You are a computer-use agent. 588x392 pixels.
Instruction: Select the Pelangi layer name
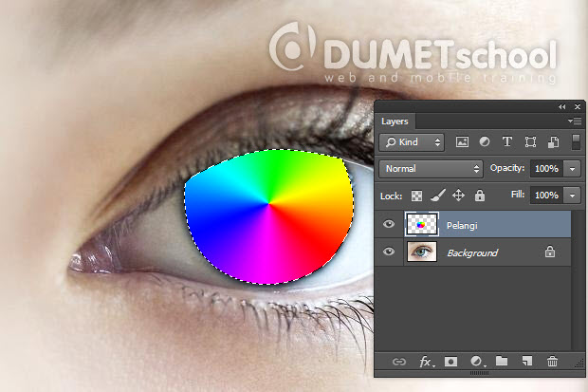[462, 225]
